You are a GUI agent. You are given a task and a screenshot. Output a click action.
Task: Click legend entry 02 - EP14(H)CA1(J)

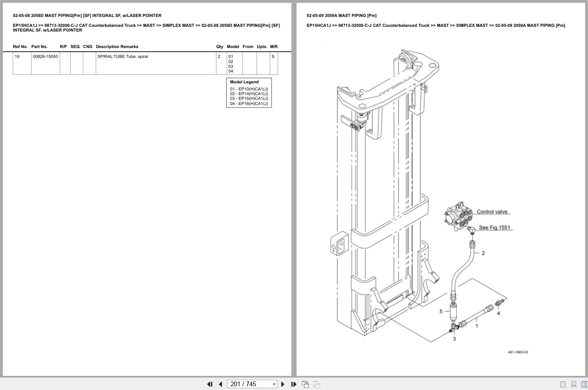(x=249, y=94)
